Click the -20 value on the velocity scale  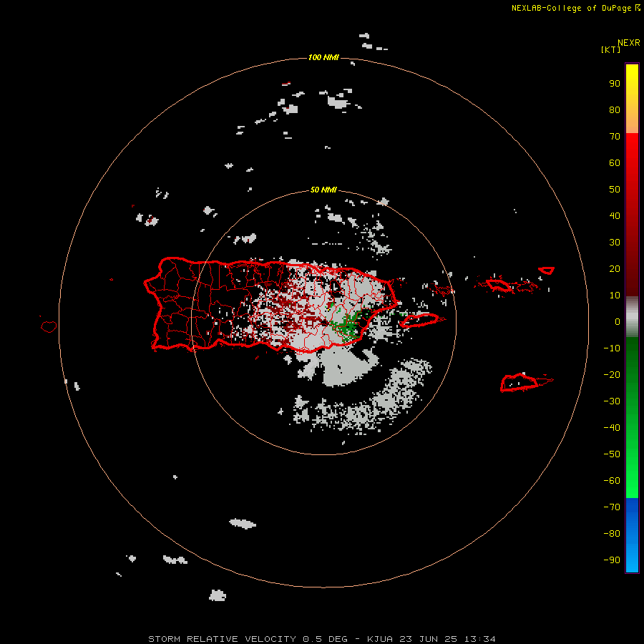coord(612,374)
